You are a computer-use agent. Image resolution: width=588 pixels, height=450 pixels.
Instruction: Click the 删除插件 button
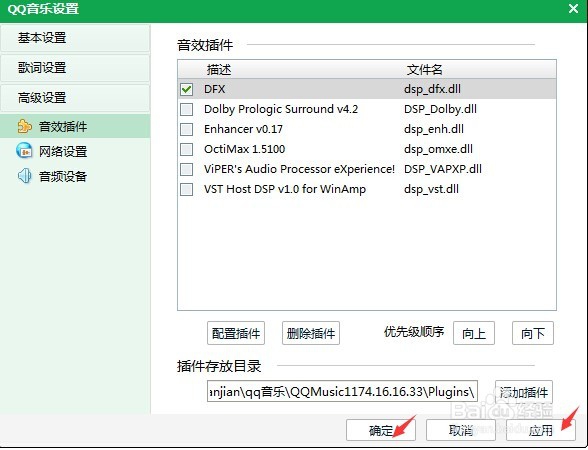(311, 333)
